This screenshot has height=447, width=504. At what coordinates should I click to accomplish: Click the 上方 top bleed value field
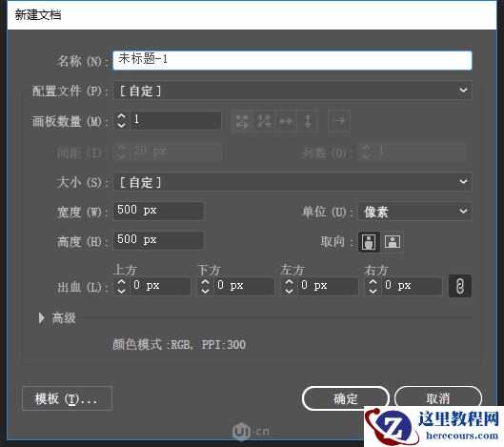pos(160,286)
